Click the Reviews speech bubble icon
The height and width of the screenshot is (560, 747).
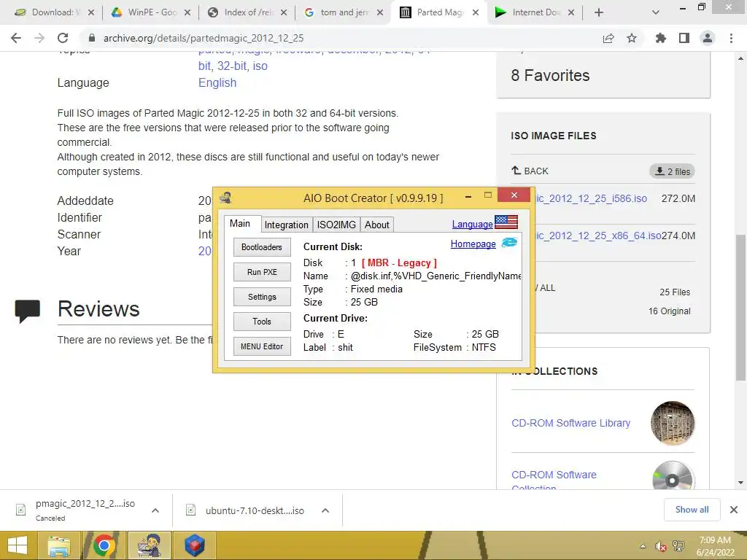click(27, 311)
